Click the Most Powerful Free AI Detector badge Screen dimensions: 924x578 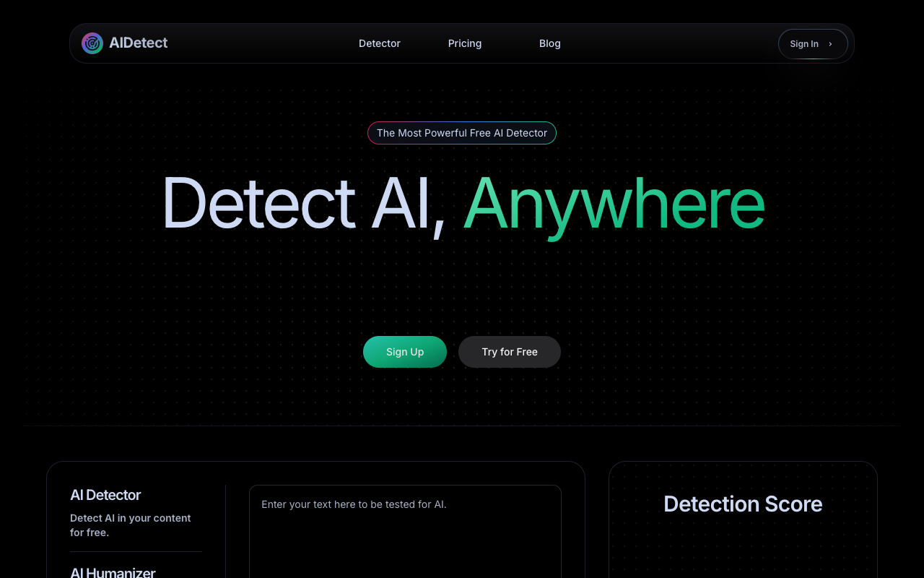click(462, 133)
